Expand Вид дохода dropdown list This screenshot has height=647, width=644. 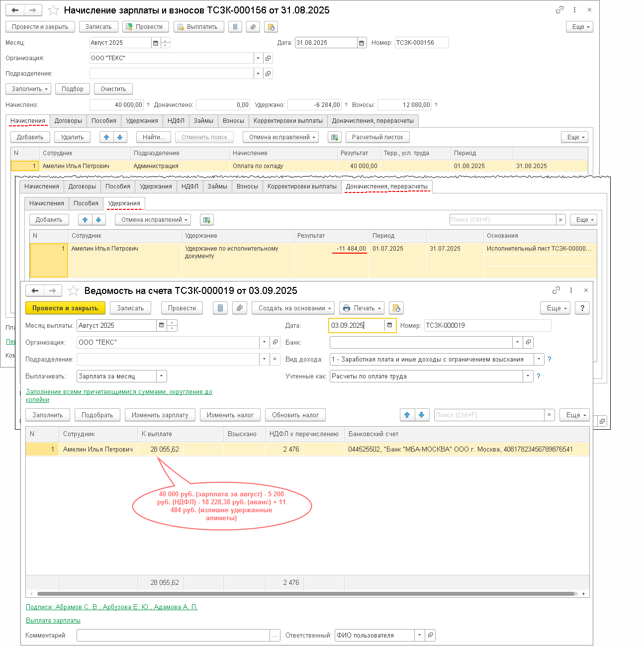[x=539, y=359]
